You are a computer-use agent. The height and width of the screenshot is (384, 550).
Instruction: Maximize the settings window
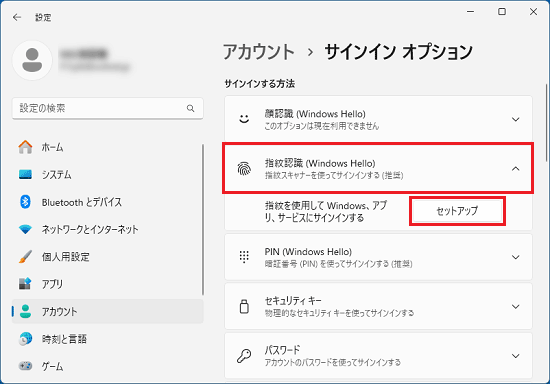(502, 12)
